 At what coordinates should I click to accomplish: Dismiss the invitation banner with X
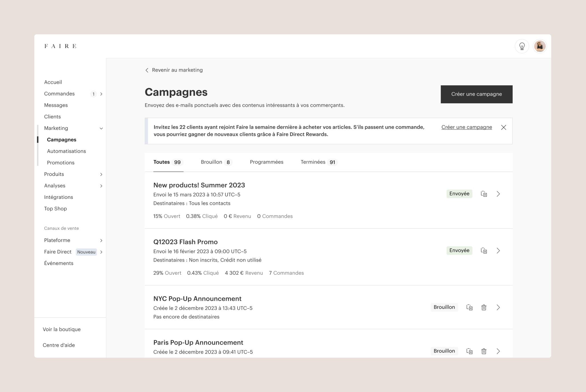(x=504, y=127)
